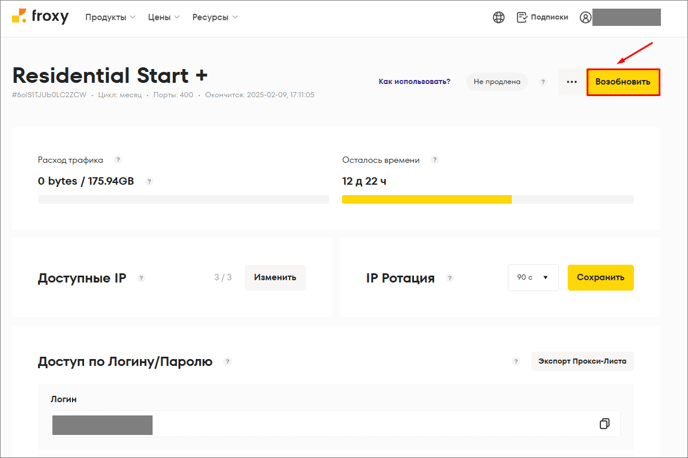Image resolution: width=688 pixels, height=458 pixels.
Task: Open the 90 с rotation dropdown
Action: tap(533, 277)
